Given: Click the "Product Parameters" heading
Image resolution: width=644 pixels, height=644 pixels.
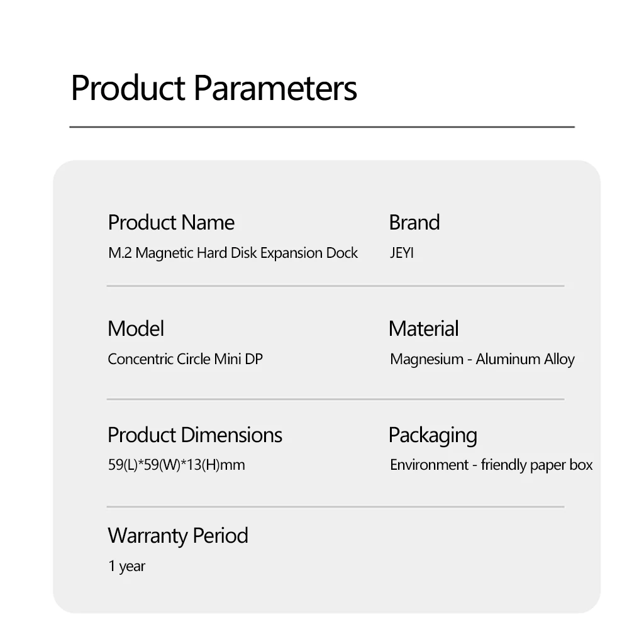Looking at the screenshot, I should coord(214,88).
